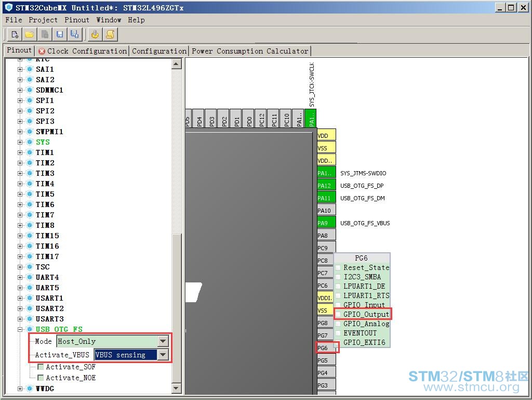The height and width of the screenshot is (400, 532).
Task: Click scroll down arrow in peripheral tree
Action: (x=177, y=388)
